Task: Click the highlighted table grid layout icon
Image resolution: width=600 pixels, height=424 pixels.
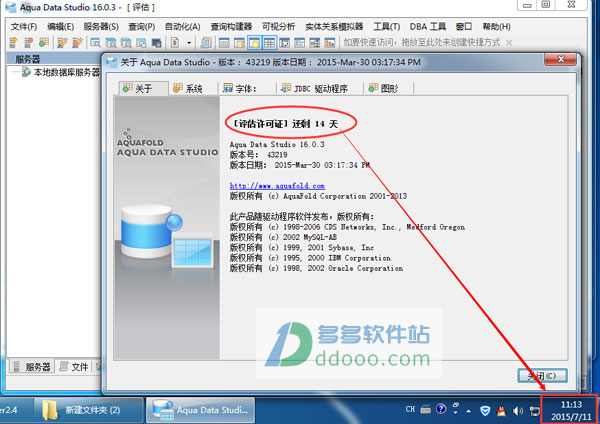Action: pyautogui.click(x=269, y=43)
